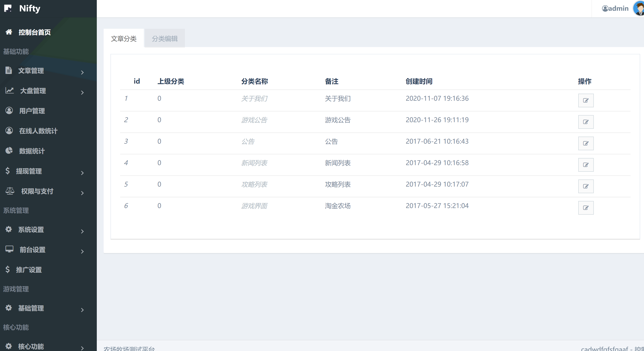Open the 在线人数统计 sidebar link

(38, 131)
